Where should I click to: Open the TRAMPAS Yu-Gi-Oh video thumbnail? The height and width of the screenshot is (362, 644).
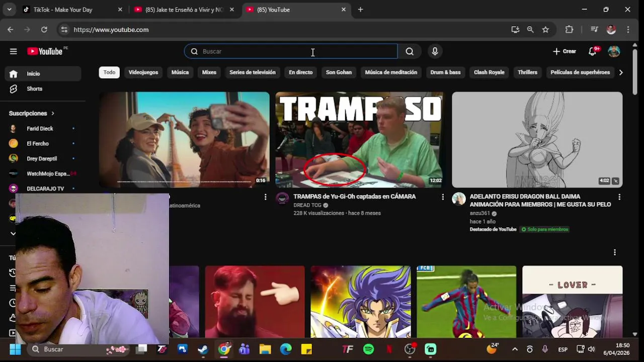point(359,139)
